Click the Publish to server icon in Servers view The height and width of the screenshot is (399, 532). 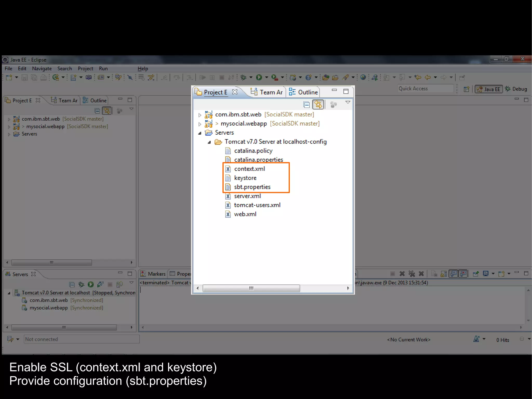coord(119,284)
